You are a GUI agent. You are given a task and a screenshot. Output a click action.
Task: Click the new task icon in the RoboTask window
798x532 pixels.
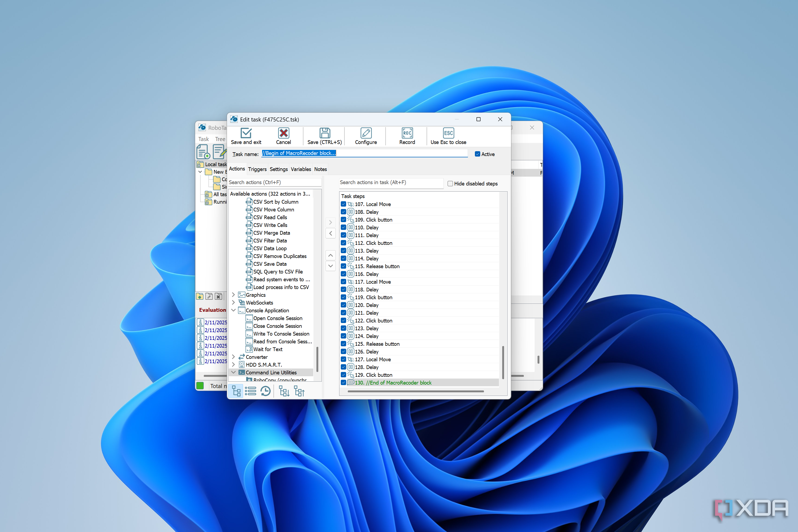click(x=203, y=152)
